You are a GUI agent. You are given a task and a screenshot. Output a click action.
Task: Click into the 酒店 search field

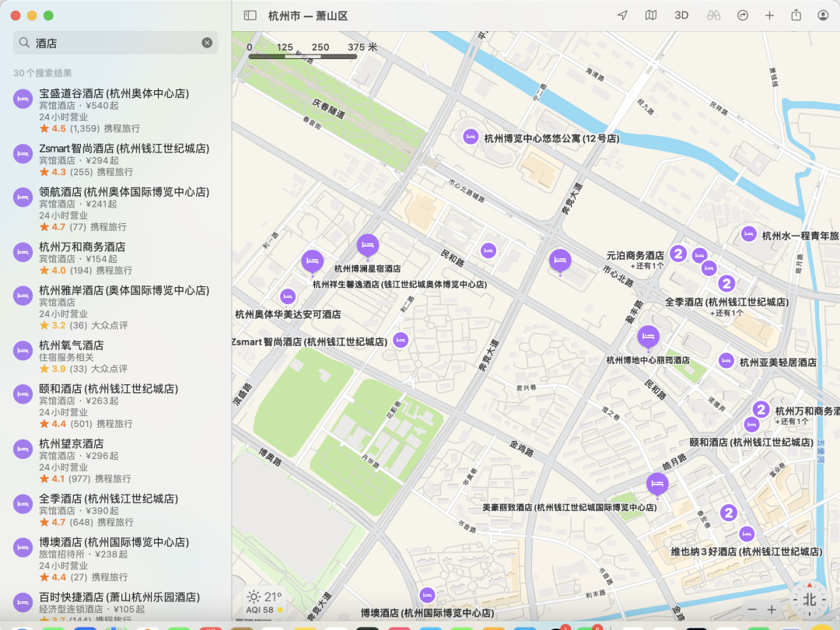coord(116,43)
